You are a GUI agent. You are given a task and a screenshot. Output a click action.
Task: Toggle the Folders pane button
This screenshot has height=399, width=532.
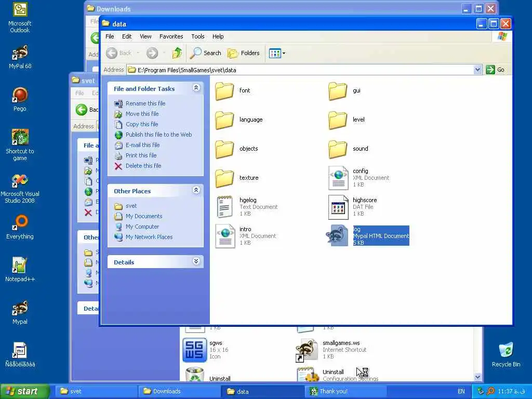244,53
